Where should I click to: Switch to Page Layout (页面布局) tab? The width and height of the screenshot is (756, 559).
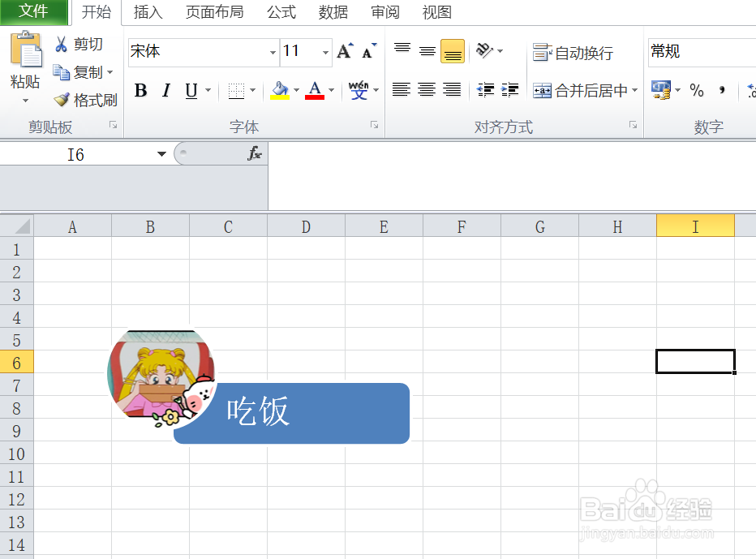coord(215,12)
